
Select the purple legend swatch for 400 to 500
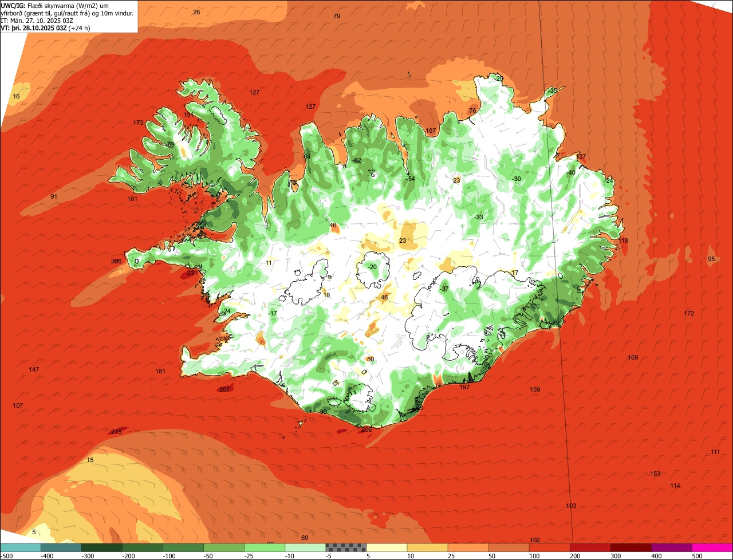[672, 547]
